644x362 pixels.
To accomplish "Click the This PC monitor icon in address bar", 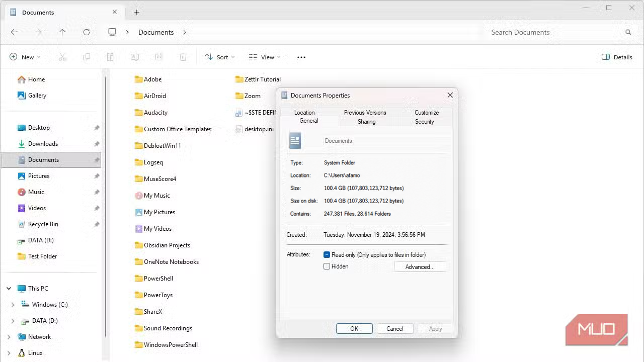I will [x=112, y=32].
